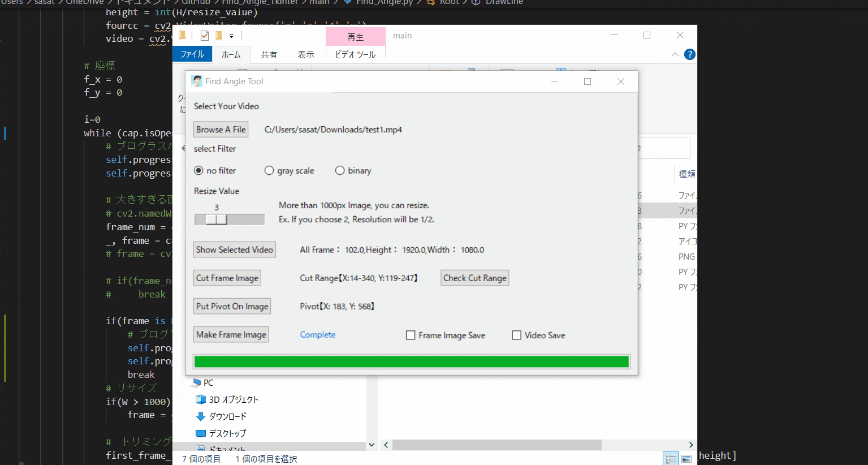The image size is (868, 465).
Task: Switch Explorer to details view icon
Action: (671, 459)
